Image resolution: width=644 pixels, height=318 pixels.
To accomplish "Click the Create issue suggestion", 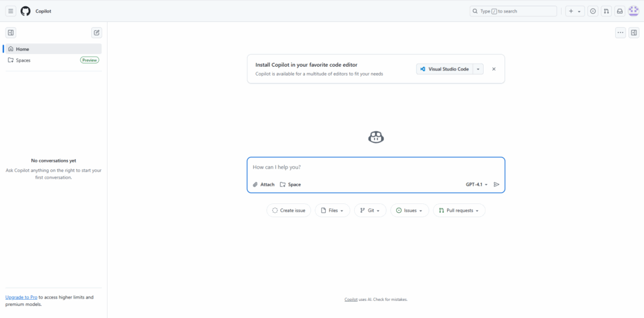I will pyautogui.click(x=289, y=210).
